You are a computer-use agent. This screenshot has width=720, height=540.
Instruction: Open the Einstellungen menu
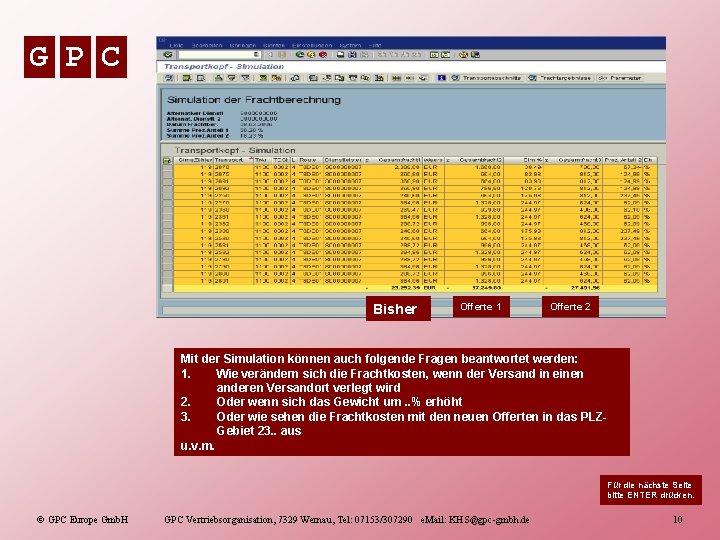312,45
